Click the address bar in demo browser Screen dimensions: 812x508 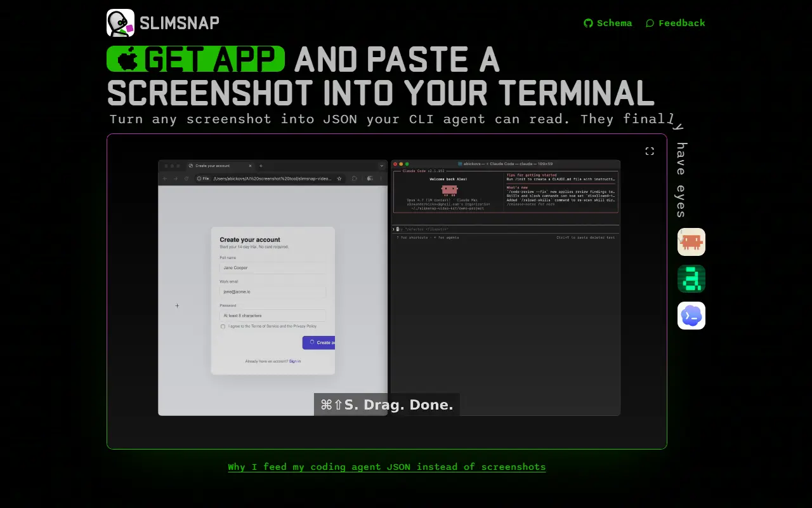(x=270, y=178)
